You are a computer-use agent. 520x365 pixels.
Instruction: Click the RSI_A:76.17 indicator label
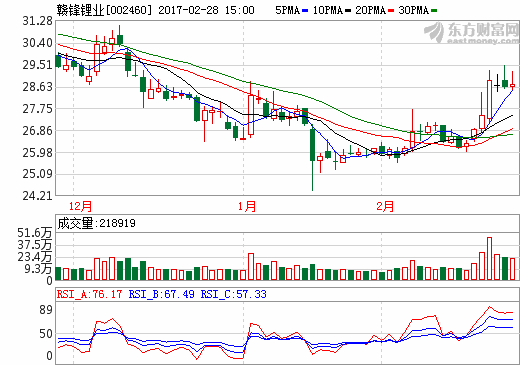pyautogui.click(x=89, y=294)
